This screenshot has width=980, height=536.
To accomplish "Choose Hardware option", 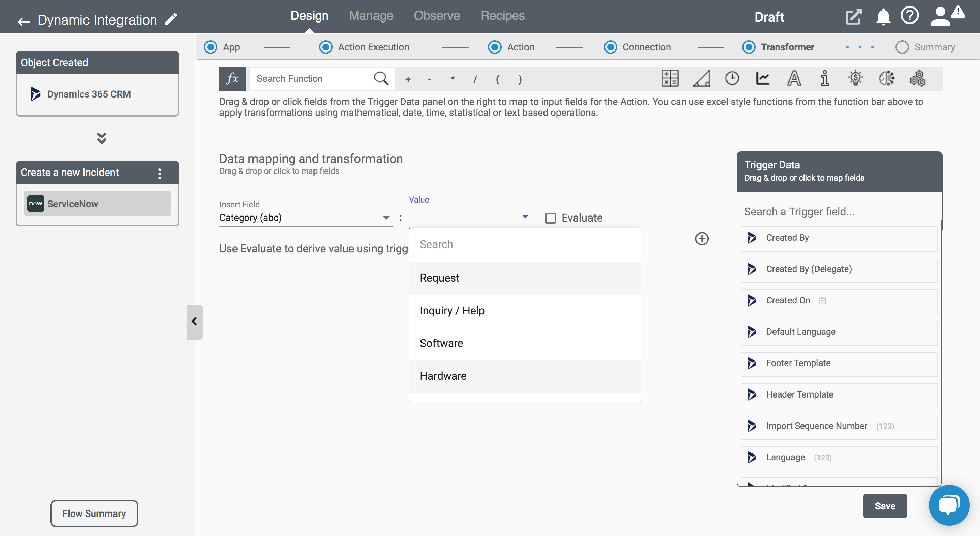I will 524,376.
